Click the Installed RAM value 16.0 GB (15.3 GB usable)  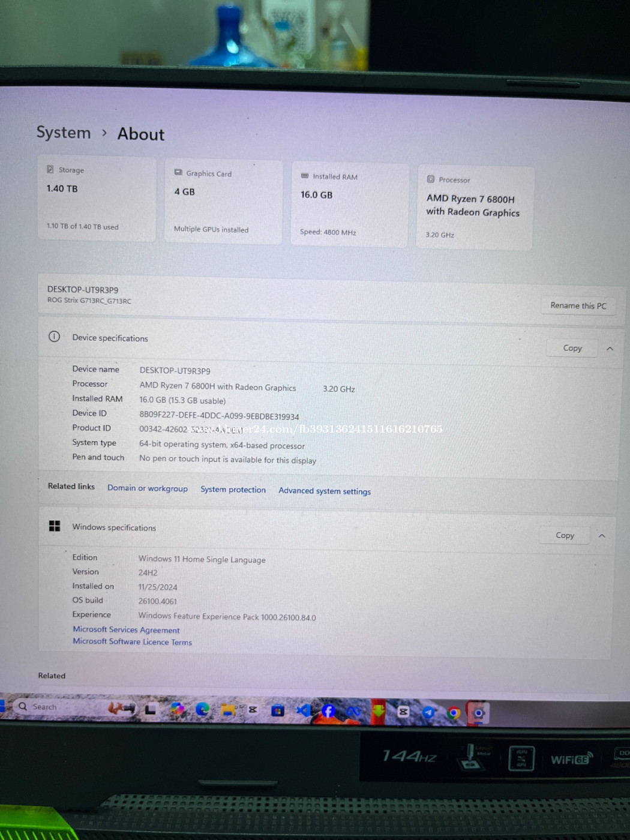point(182,400)
